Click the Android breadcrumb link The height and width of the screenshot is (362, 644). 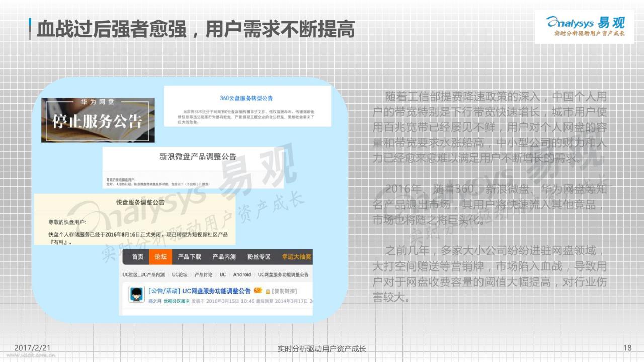(x=242, y=275)
